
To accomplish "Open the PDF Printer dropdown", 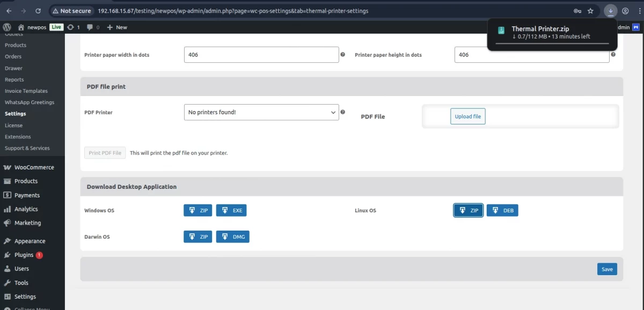I will point(261,112).
